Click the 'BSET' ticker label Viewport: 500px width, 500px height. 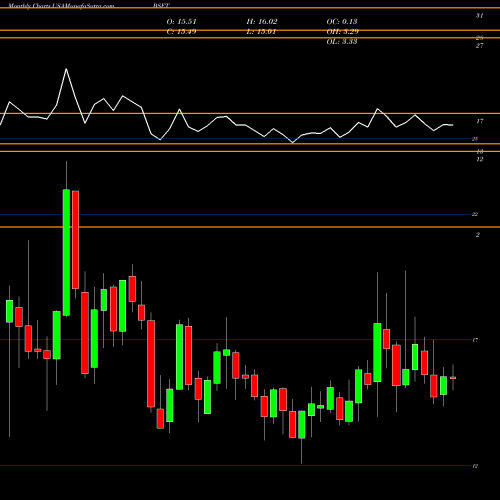tap(161, 6)
